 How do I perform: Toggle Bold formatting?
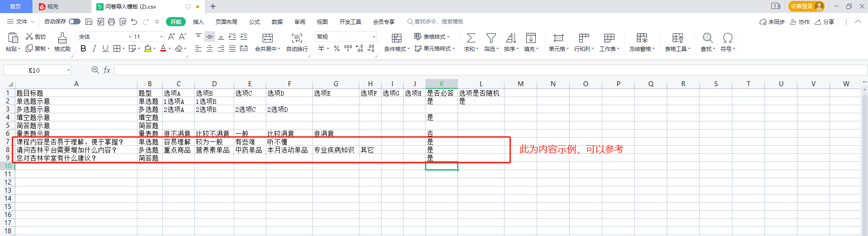83,48
